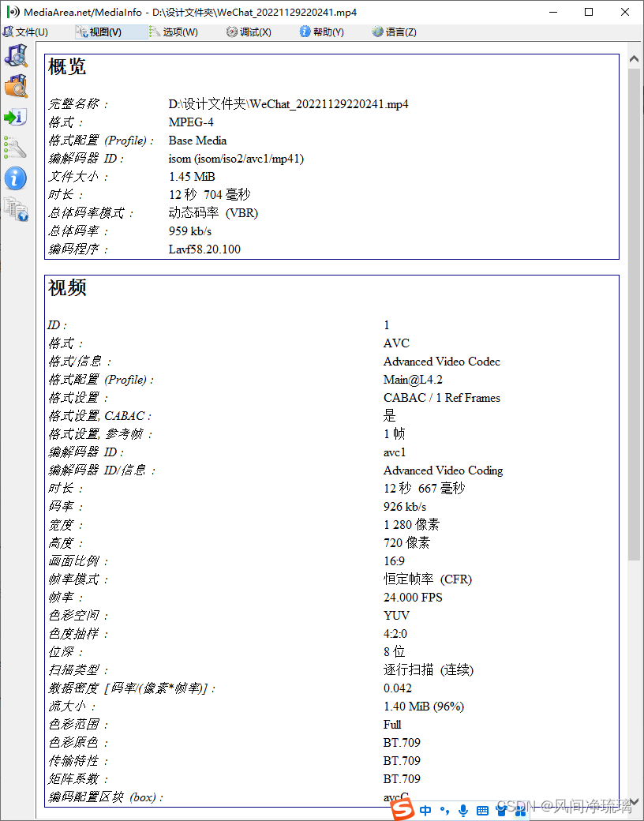The width and height of the screenshot is (644, 821).
Task: Click the scrollbar down arrow
Action: 634,801
